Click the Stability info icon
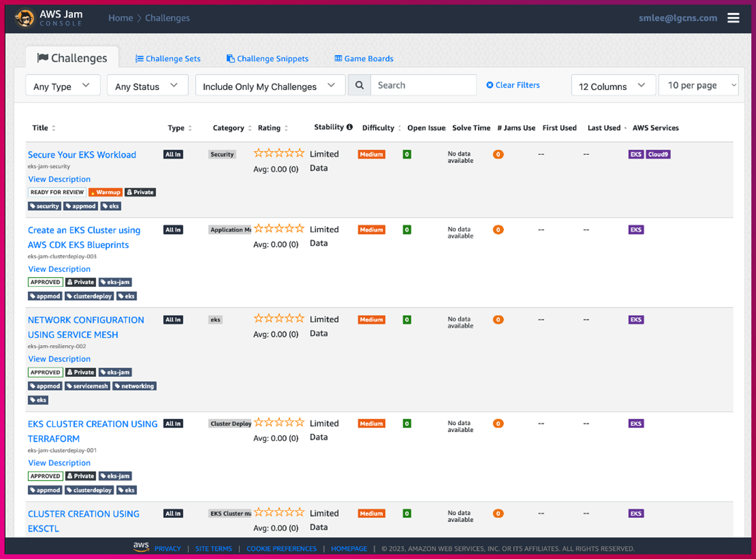Image resolution: width=756 pixels, height=559 pixels. pos(350,127)
